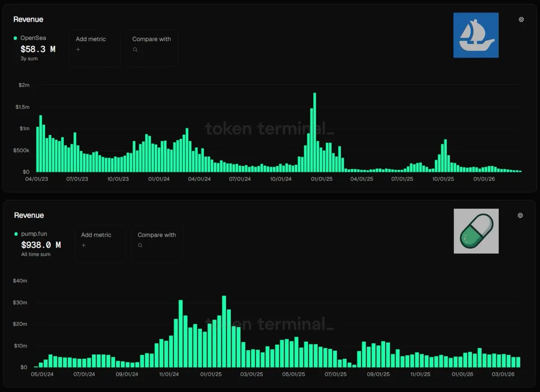Click 07/01/25 date on OpenSea axis

click(402, 179)
